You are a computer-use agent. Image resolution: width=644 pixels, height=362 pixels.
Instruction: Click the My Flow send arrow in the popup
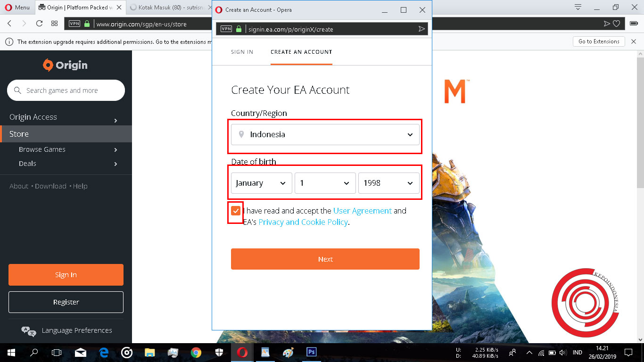pos(421,29)
